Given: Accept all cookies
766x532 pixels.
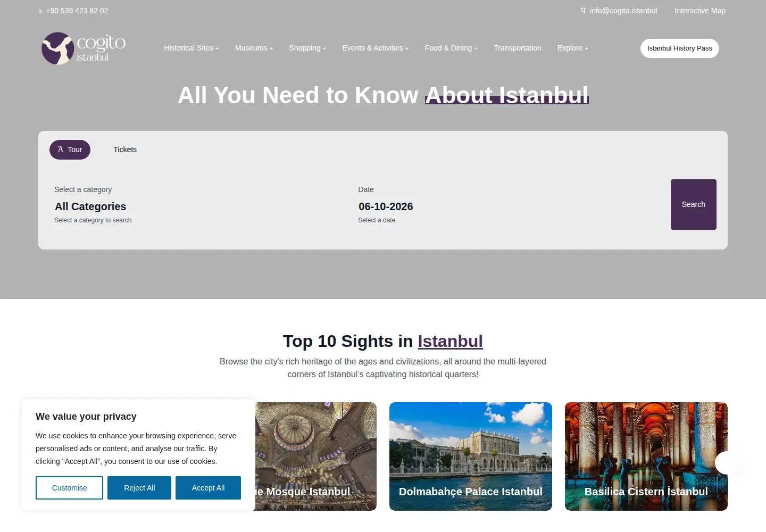Looking at the screenshot, I should click(208, 488).
